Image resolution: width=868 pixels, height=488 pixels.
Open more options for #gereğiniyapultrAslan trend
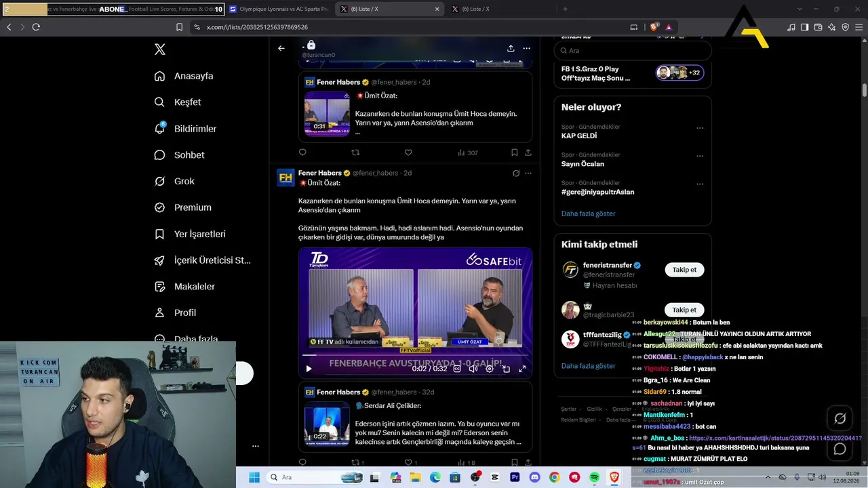700,184
